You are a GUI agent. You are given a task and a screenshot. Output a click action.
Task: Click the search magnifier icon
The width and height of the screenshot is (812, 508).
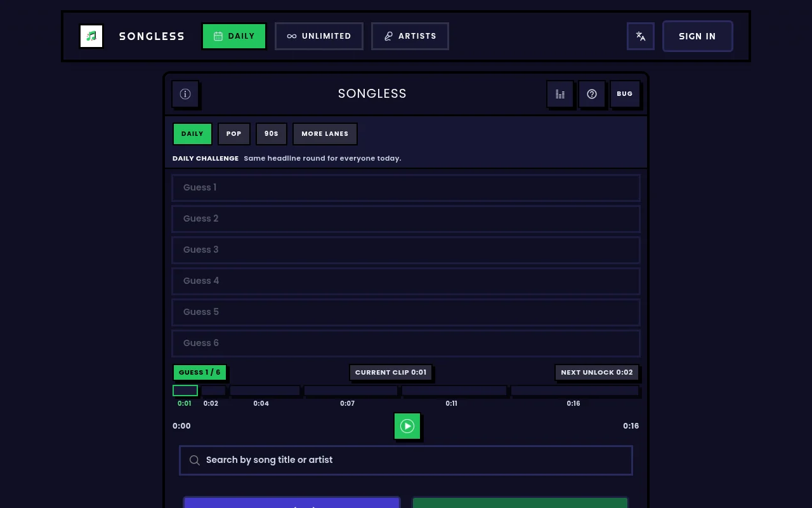pyautogui.click(x=195, y=460)
